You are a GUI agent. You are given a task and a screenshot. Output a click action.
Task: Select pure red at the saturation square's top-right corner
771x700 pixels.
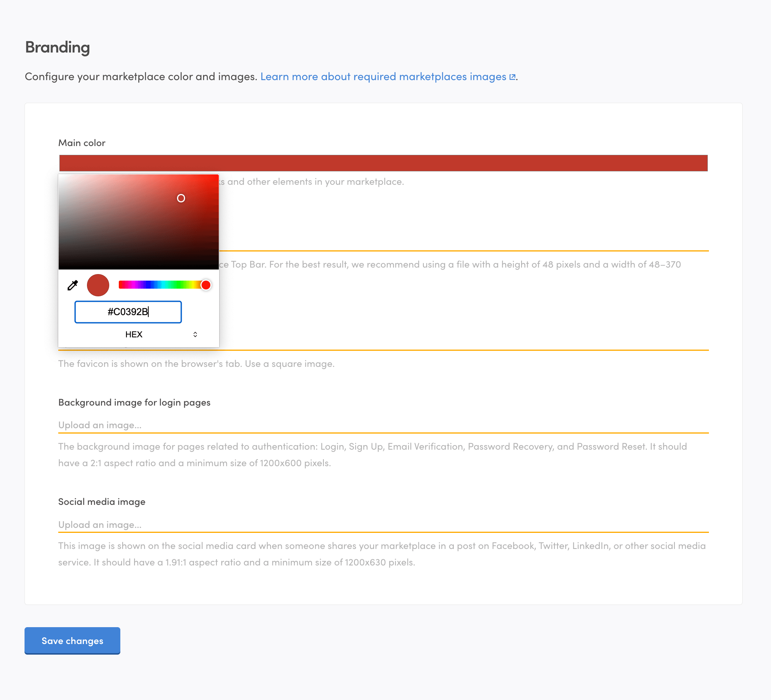point(217,176)
